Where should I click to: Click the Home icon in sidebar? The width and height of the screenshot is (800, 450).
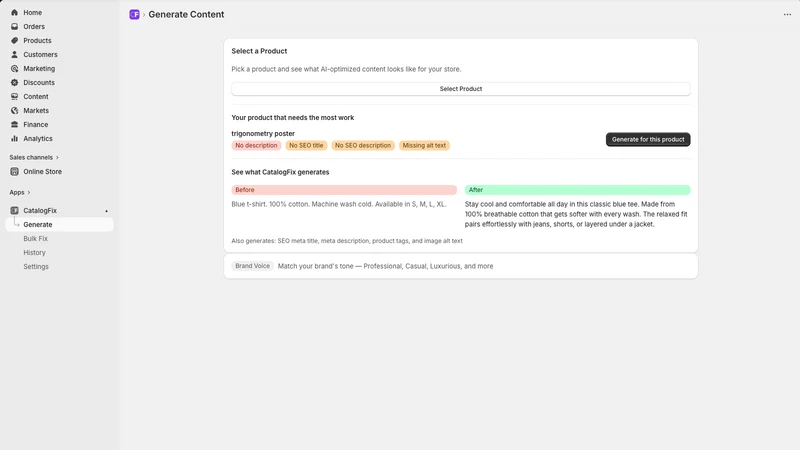point(14,12)
